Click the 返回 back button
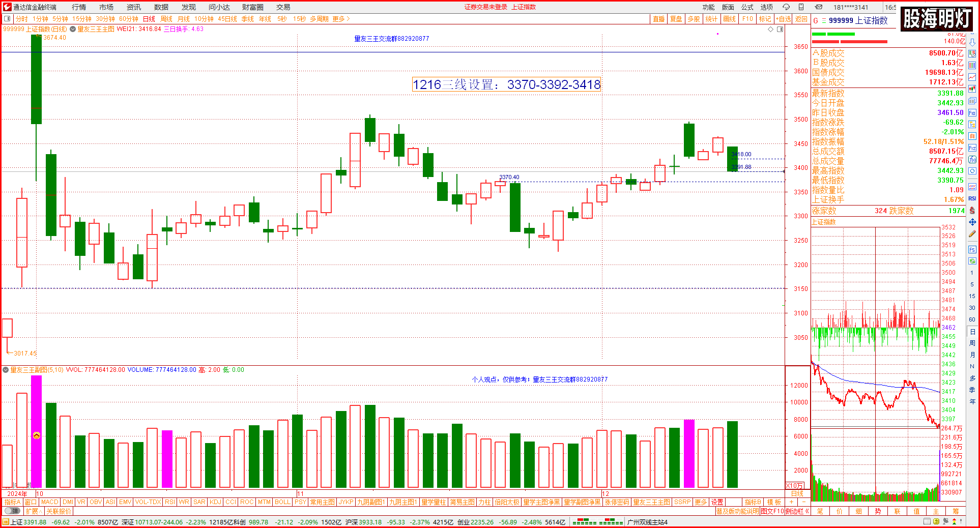The height and width of the screenshot is (528, 980). [x=801, y=19]
